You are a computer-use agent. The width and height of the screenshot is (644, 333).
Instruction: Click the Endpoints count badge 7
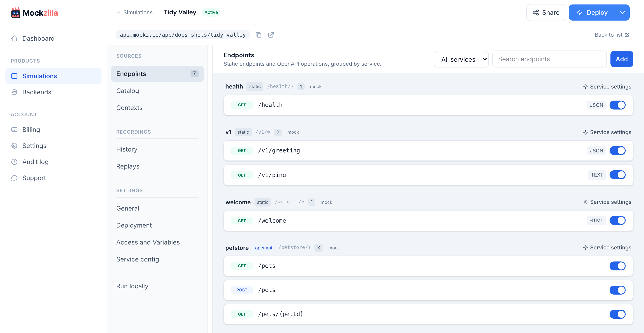pos(194,74)
